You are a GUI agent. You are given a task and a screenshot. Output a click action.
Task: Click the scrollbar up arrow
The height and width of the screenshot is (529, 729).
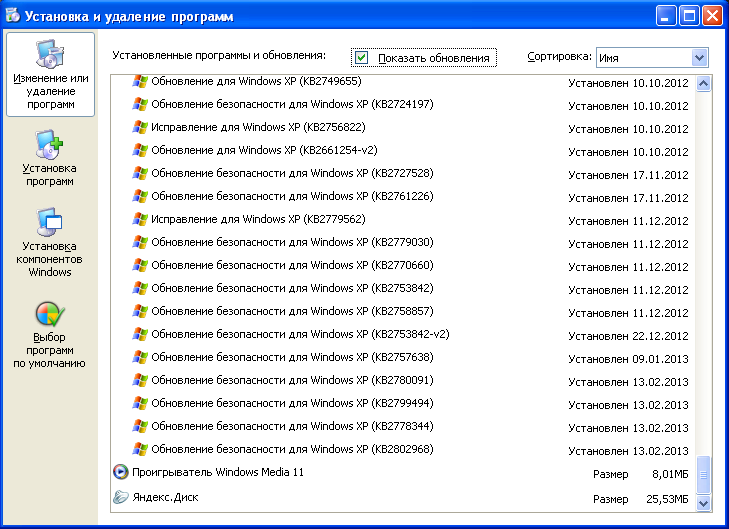tap(703, 84)
